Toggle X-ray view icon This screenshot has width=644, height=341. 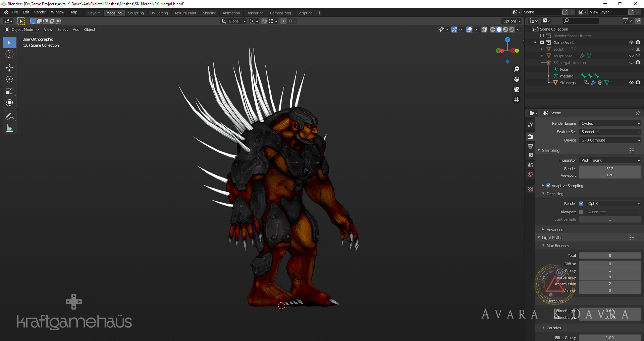pyautogui.click(x=484, y=30)
